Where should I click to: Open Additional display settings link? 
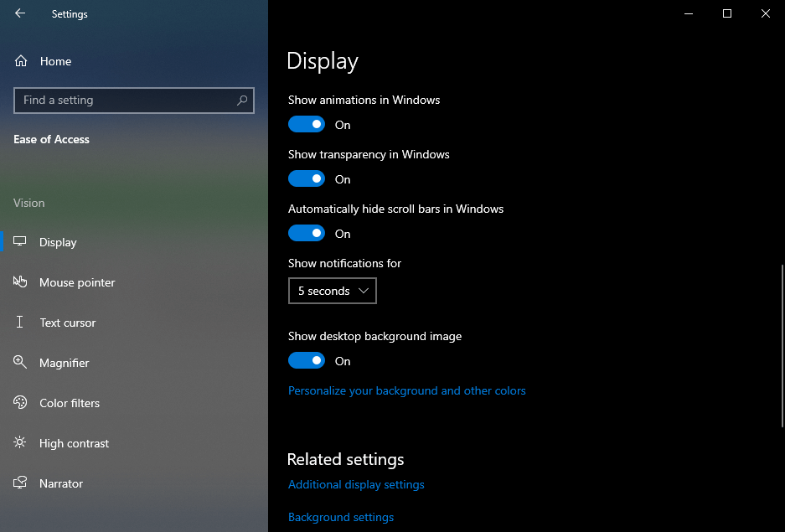(356, 484)
